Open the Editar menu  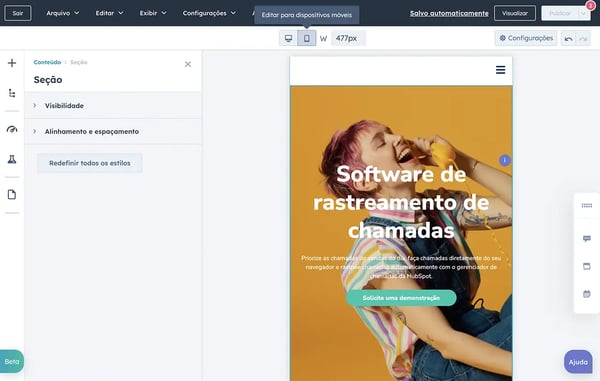[109, 13]
